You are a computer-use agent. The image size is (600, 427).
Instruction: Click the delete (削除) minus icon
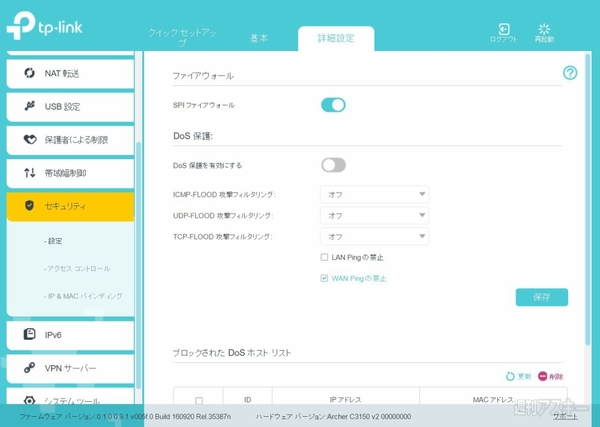(x=542, y=376)
